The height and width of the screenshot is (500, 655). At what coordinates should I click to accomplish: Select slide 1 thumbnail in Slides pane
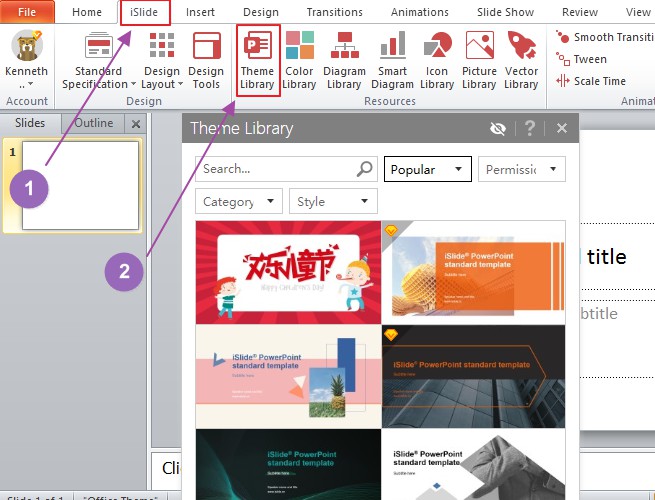pos(80,185)
